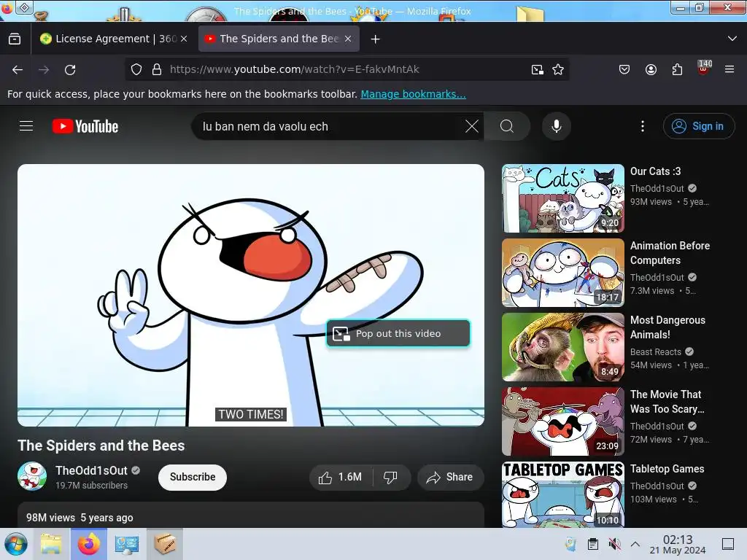Open the Our Cats :3 video title

tap(656, 171)
